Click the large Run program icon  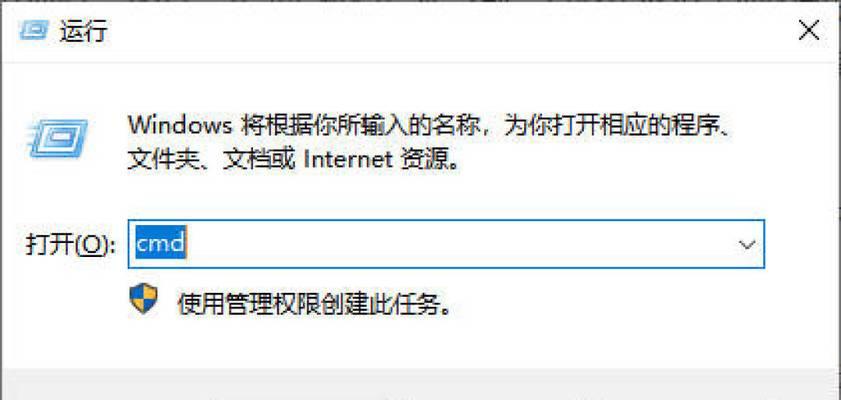pos(57,139)
